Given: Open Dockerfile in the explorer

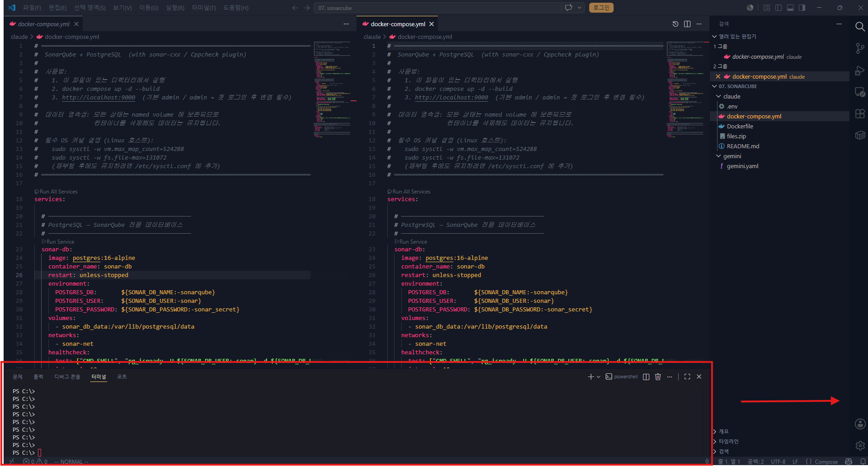Looking at the screenshot, I should point(740,126).
